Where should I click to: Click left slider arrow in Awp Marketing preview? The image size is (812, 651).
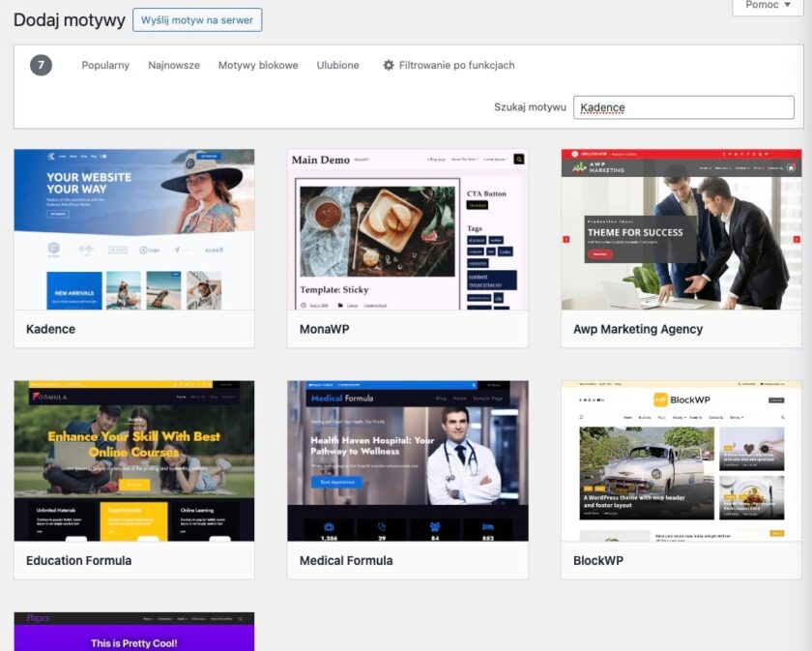566,239
